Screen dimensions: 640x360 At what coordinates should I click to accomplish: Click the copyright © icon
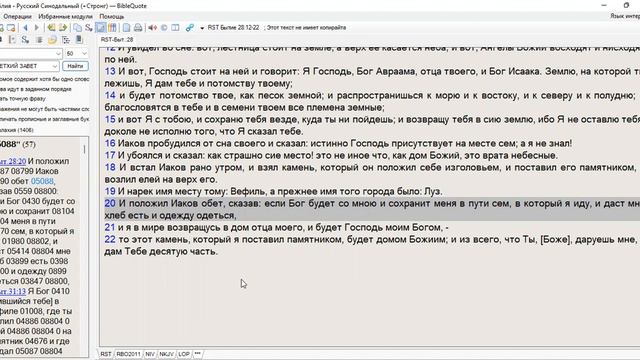pyautogui.click(x=164, y=28)
